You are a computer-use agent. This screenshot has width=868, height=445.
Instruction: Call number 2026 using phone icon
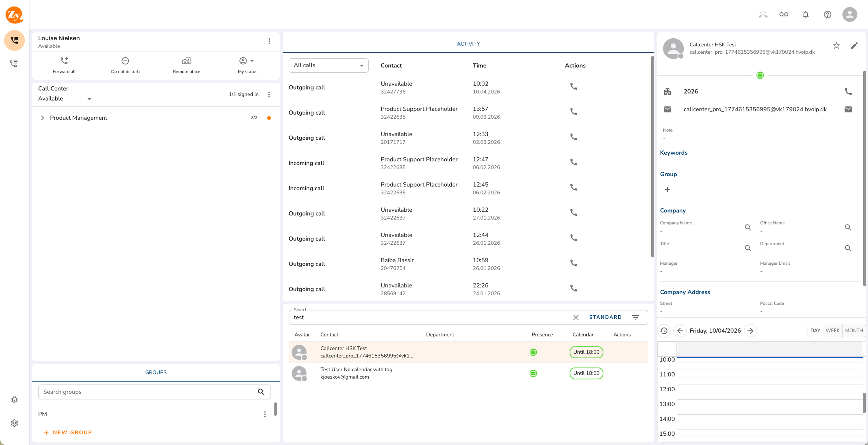(x=848, y=91)
